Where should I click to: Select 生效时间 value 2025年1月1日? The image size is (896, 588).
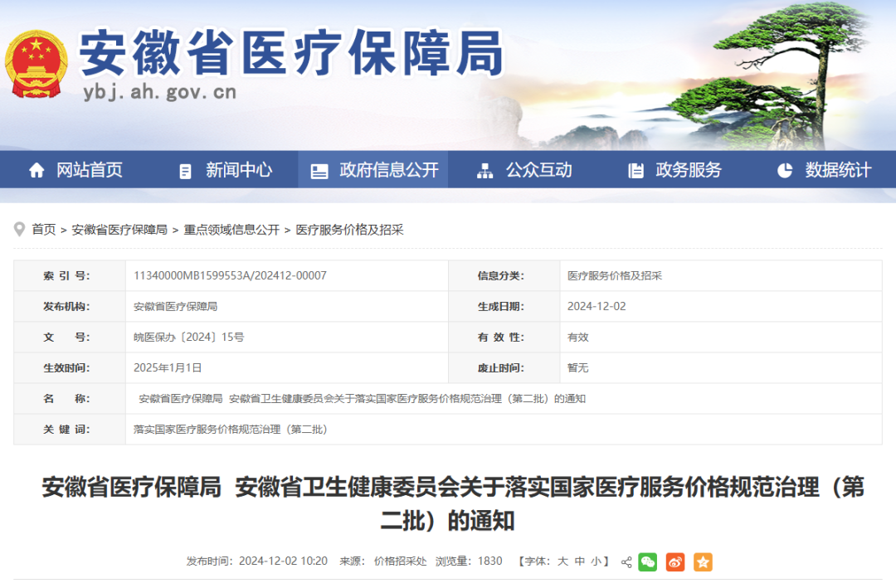pos(168,368)
